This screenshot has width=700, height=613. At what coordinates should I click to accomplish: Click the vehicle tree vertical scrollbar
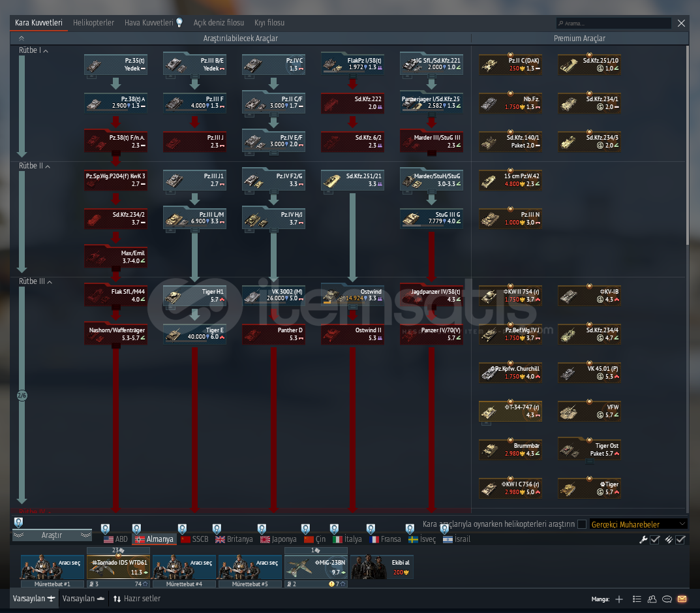click(687, 145)
